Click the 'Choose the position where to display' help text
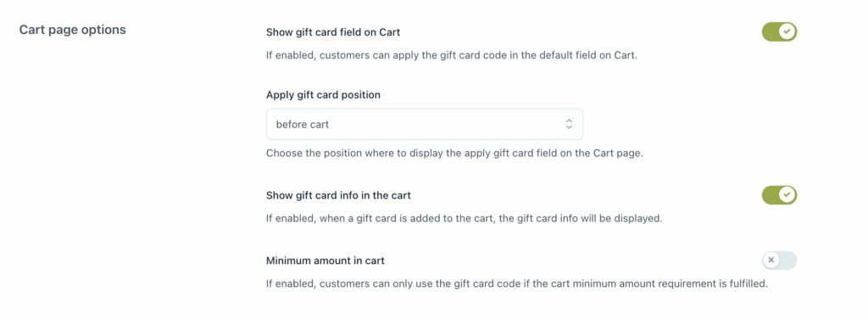Image resolution: width=868 pixels, height=314 pixels. [454, 154]
